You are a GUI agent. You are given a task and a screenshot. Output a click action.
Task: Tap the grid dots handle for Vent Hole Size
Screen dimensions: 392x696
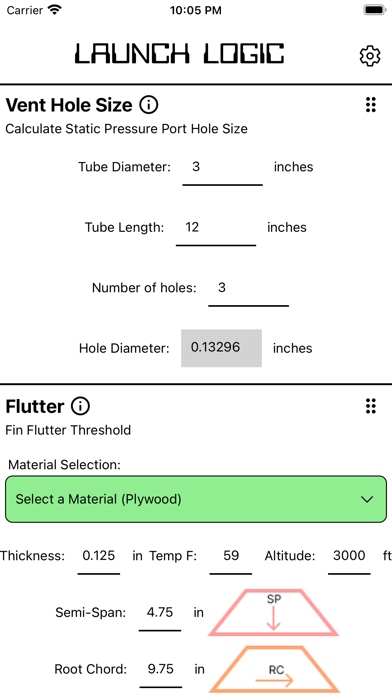[x=371, y=105]
